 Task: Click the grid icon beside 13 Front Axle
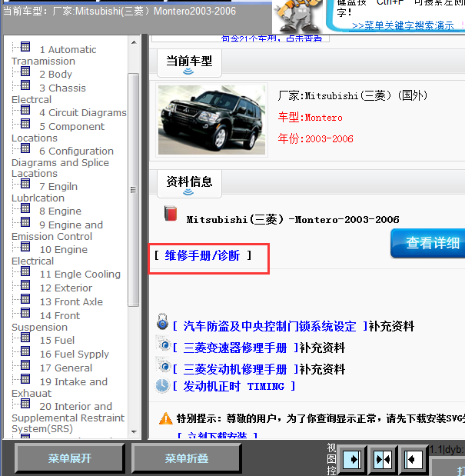coord(25,299)
